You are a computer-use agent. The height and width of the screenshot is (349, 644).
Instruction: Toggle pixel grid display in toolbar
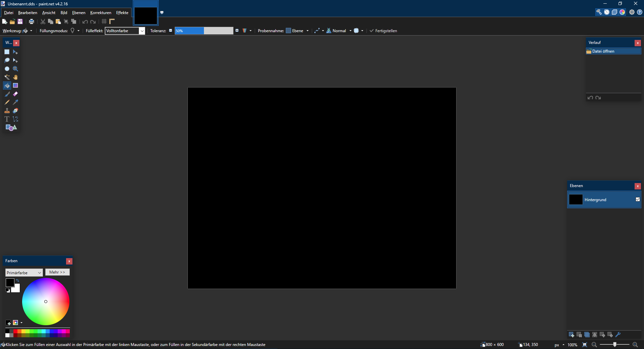104,21
